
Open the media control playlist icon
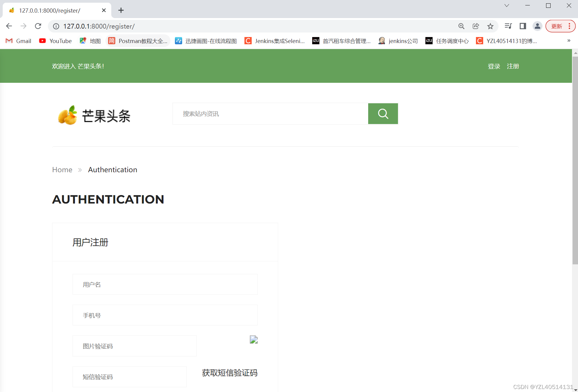click(x=508, y=26)
